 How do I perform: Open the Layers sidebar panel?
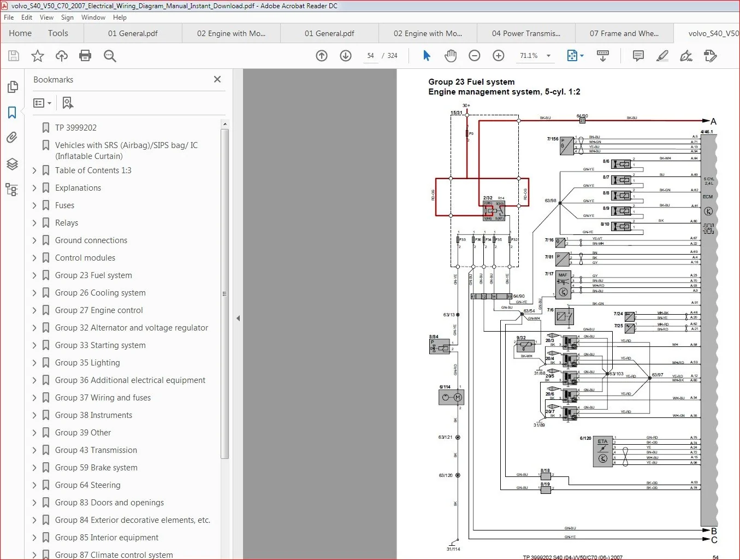tap(12, 164)
